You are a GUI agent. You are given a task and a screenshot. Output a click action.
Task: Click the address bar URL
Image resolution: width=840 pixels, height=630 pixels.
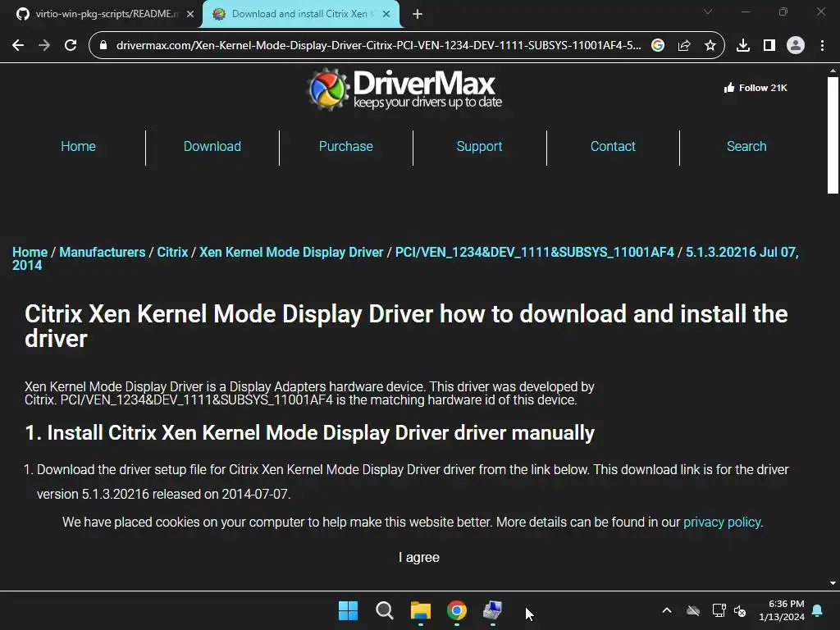(378, 46)
